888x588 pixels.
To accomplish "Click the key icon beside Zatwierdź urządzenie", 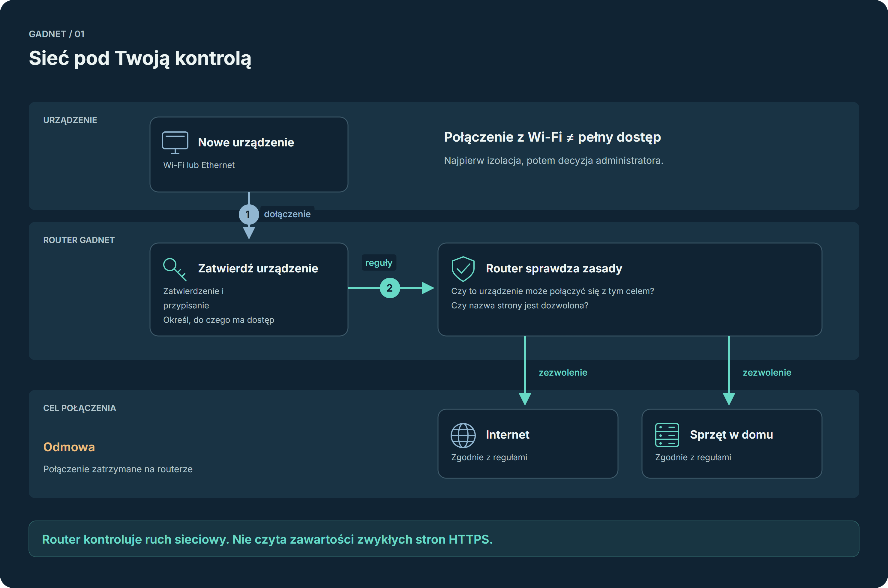I will (175, 269).
